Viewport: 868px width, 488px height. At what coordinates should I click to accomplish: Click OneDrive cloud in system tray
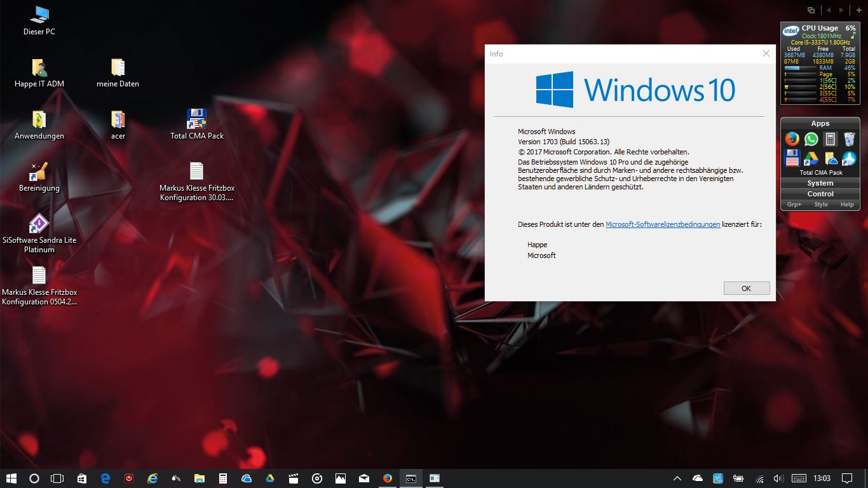tap(698, 478)
